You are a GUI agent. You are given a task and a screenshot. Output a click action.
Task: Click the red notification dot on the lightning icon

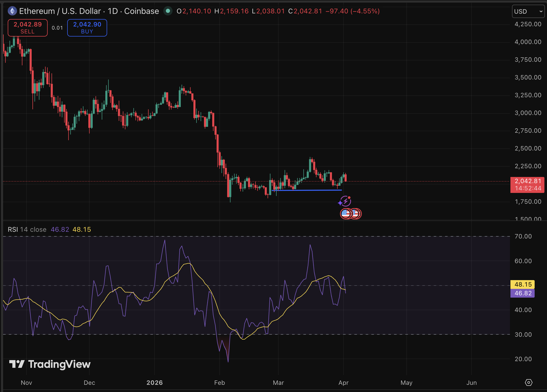click(x=350, y=197)
